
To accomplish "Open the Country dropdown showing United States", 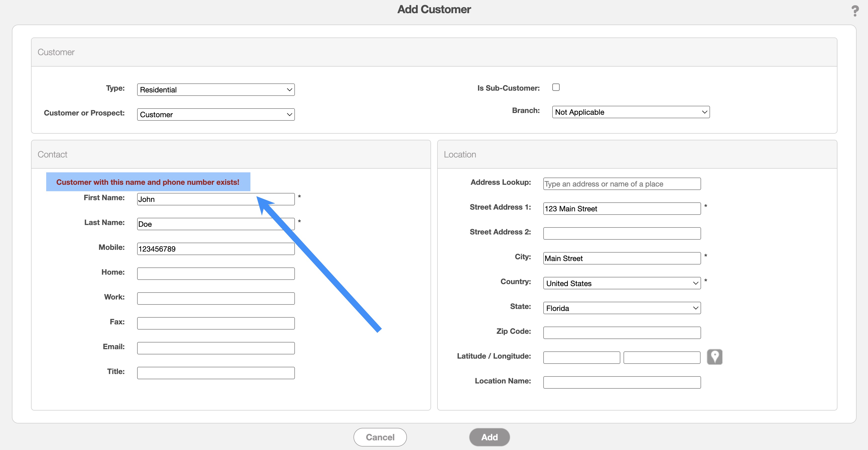I will pos(622,283).
